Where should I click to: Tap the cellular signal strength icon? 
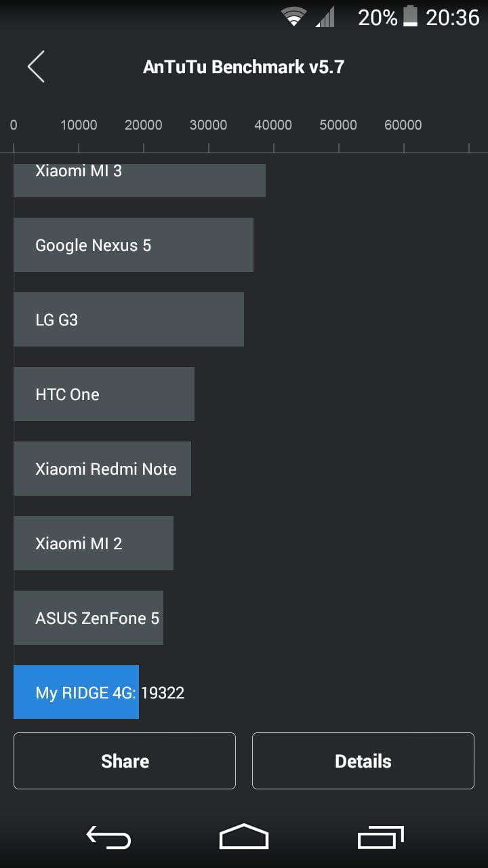pos(325,17)
